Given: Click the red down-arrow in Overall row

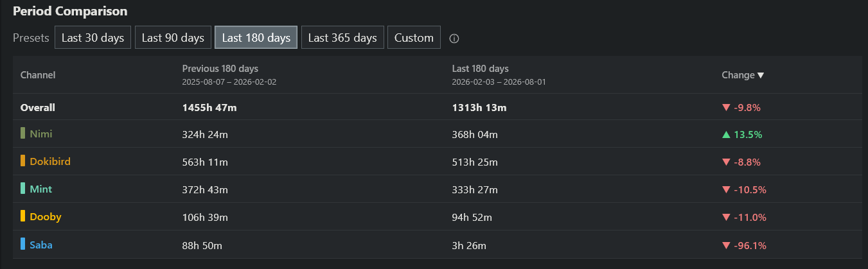Looking at the screenshot, I should [726, 108].
